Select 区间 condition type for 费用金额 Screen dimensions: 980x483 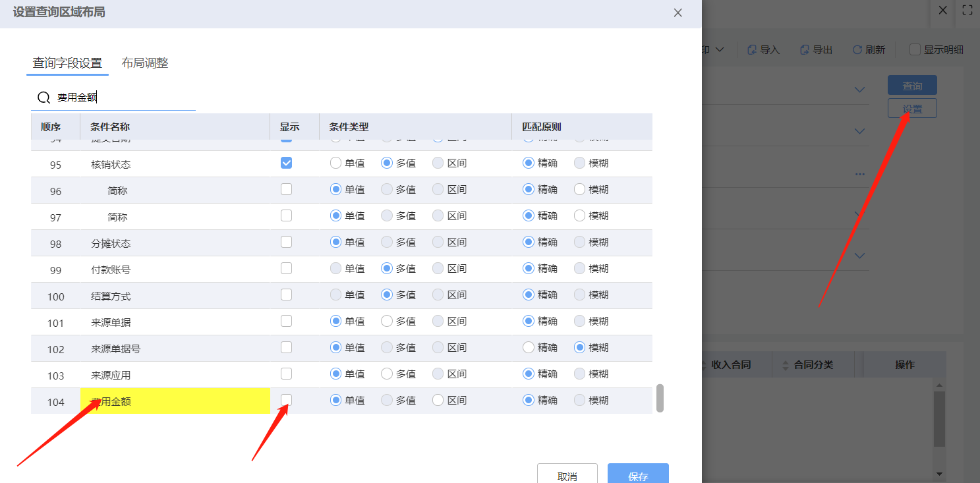(438, 400)
